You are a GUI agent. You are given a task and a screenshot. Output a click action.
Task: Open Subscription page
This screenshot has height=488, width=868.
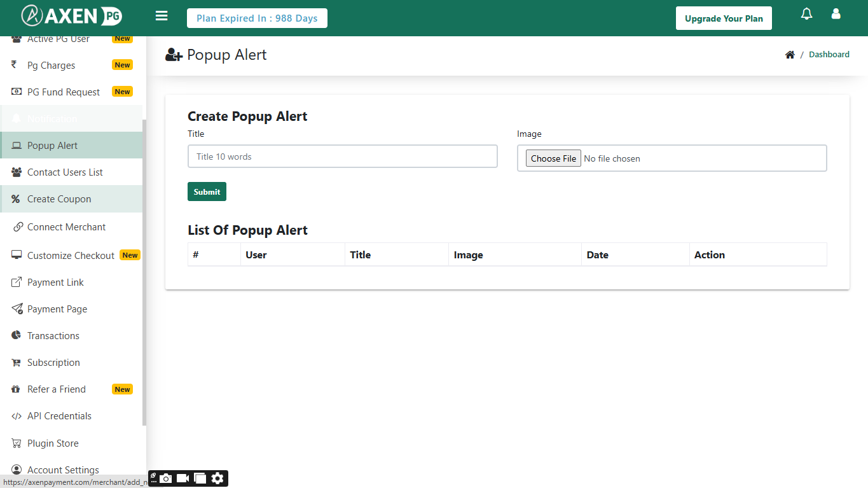(71, 362)
